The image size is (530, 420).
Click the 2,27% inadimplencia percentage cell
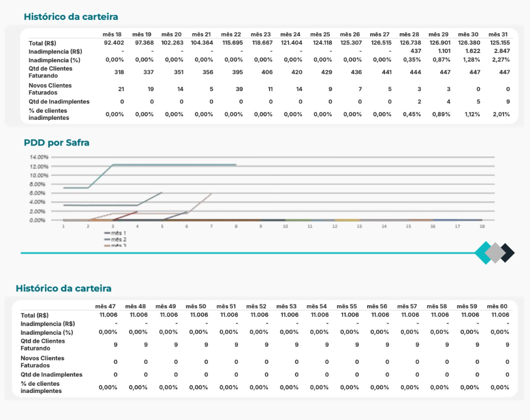(500, 60)
